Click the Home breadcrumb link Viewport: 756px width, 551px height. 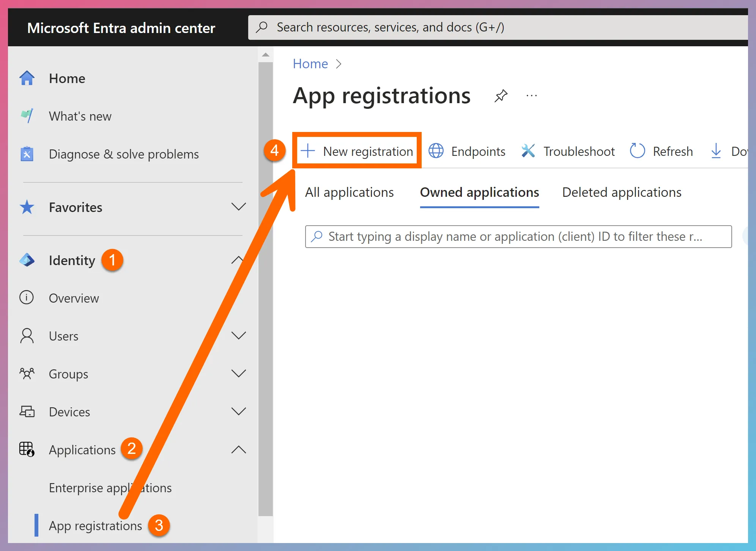(310, 63)
